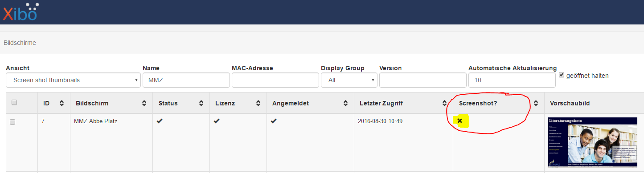Viewport: 644px width, 173px height.
Task: Open the Display Group dropdown
Action: point(349,80)
